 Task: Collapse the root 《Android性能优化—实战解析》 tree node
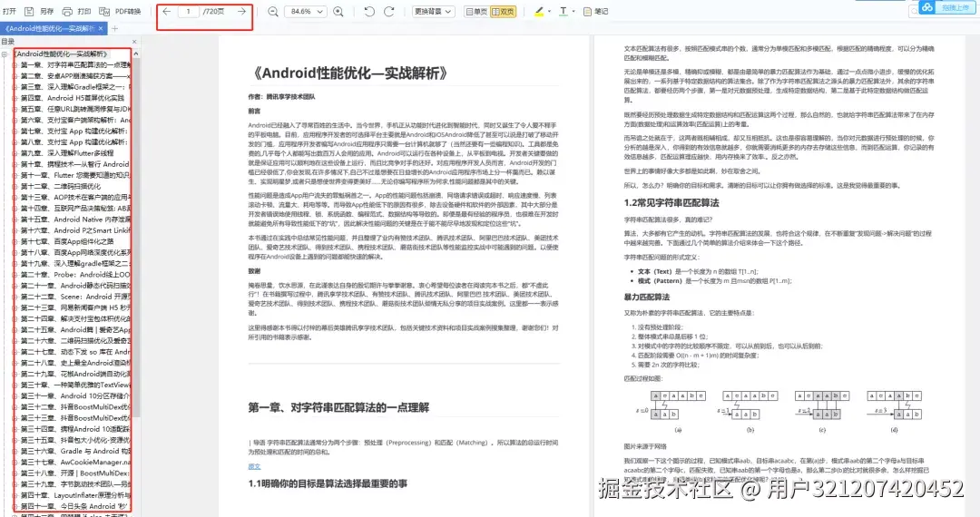(x=5, y=54)
